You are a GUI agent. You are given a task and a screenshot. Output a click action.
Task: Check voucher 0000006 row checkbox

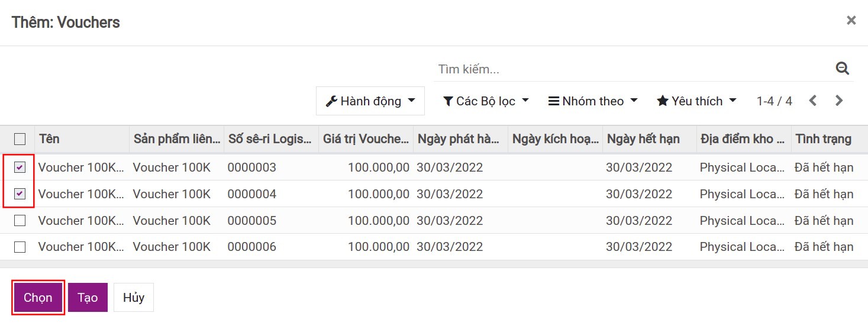point(20,247)
